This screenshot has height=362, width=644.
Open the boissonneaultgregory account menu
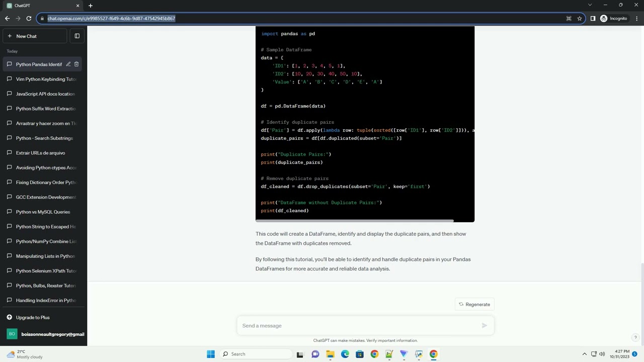tap(43, 334)
